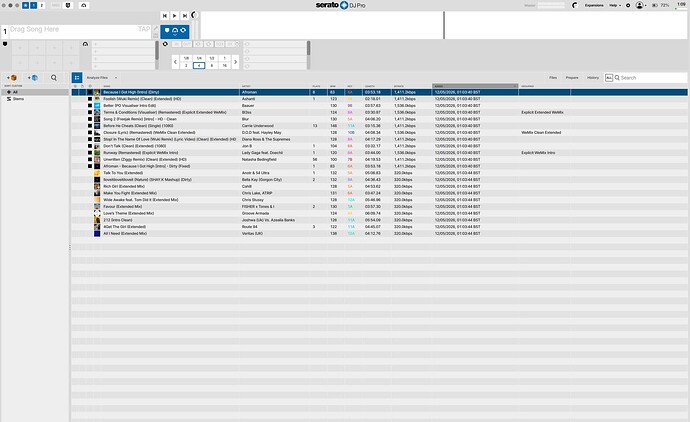The width and height of the screenshot is (690, 422).
Task: Open the cue points panel icon left of pads
Action: click(5, 44)
